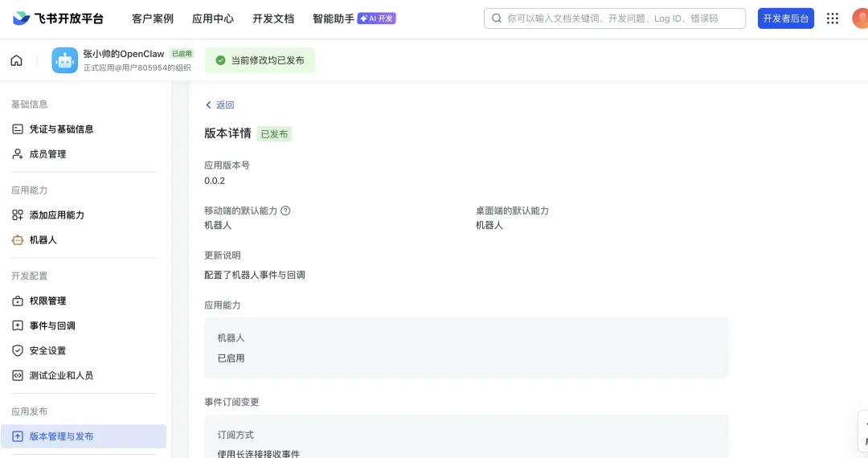Image resolution: width=868 pixels, height=458 pixels.
Task: Open 开发文档 in top navigation
Action: (273, 18)
